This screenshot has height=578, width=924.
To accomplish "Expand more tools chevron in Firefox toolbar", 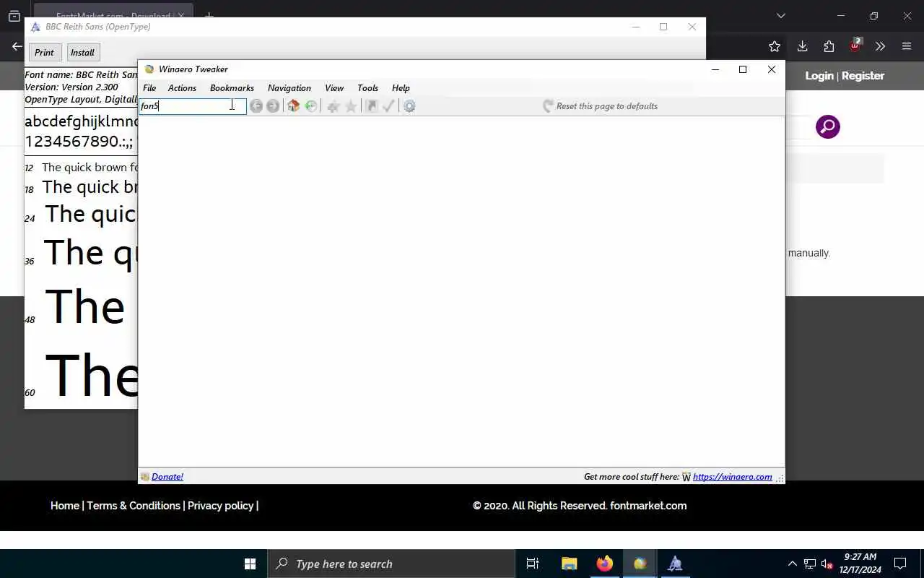I will tap(880, 46).
